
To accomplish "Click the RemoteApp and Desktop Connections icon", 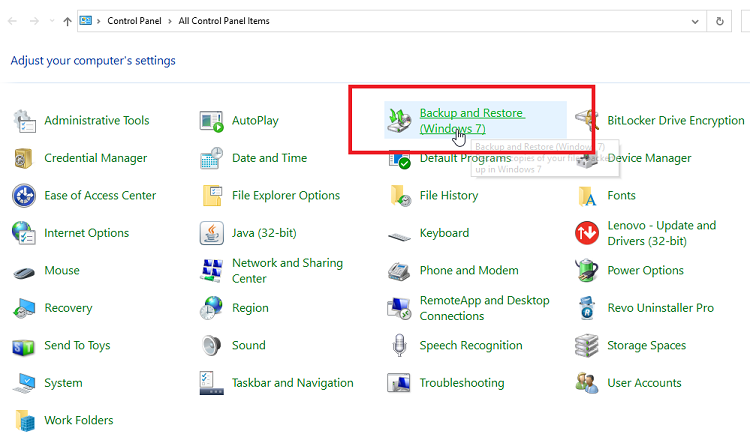I will (x=399, y=308).
